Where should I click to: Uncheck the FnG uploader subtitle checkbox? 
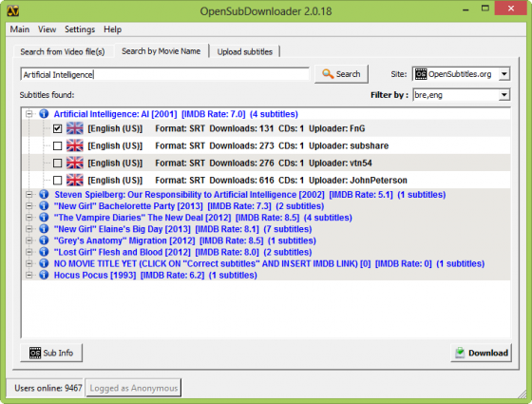(x=58, y=128)
